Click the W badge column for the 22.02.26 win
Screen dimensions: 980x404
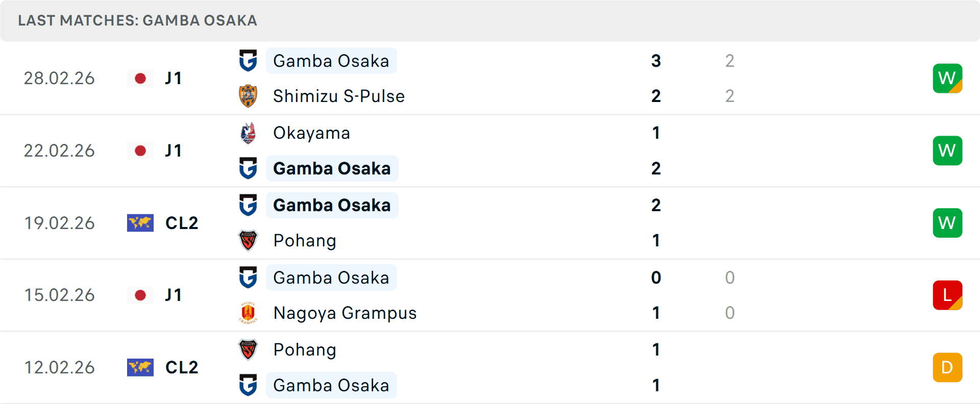coord(947,150)
